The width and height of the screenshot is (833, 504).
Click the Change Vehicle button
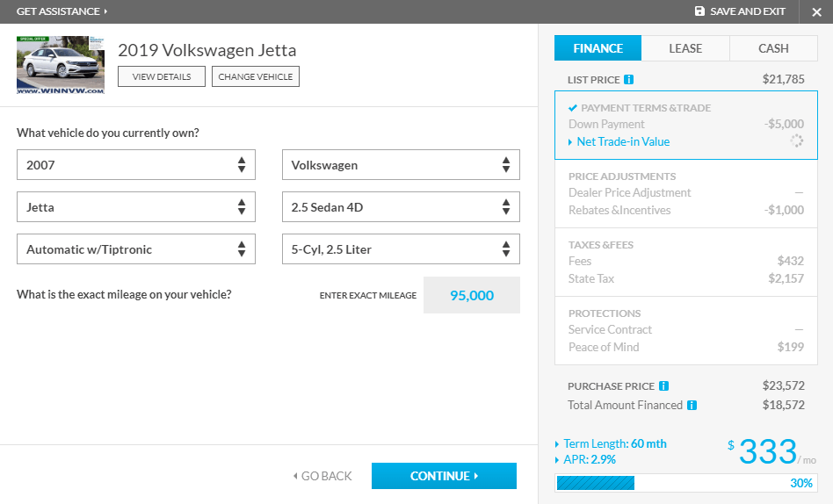point(256,76)
